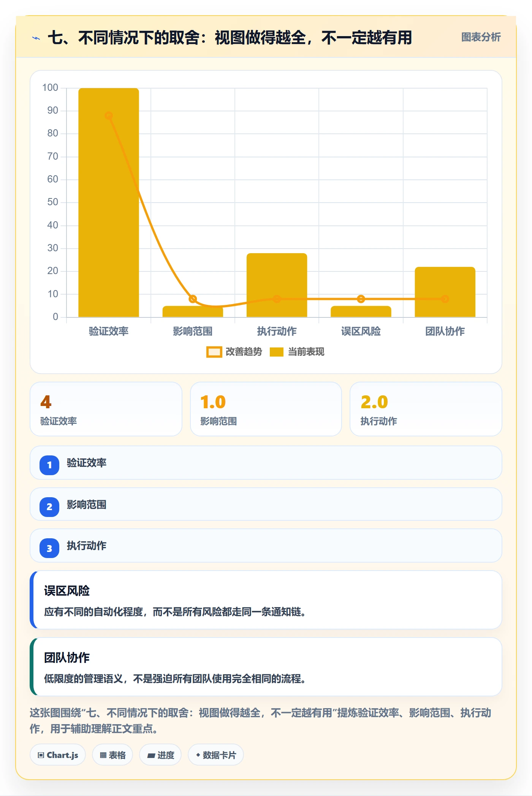The image size is (532, 796).
Task: Select list row 验证效率
Action: 266,463
